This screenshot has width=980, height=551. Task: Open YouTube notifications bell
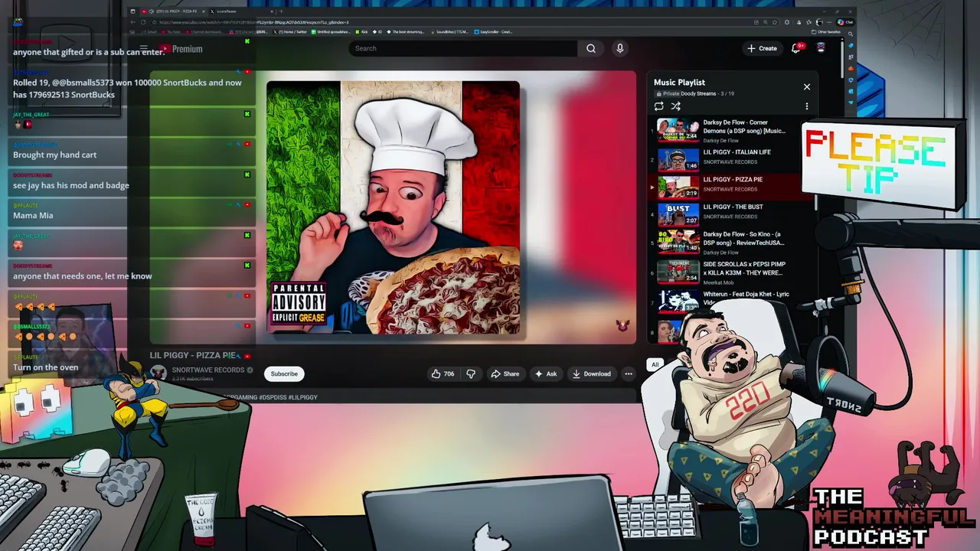796,48
